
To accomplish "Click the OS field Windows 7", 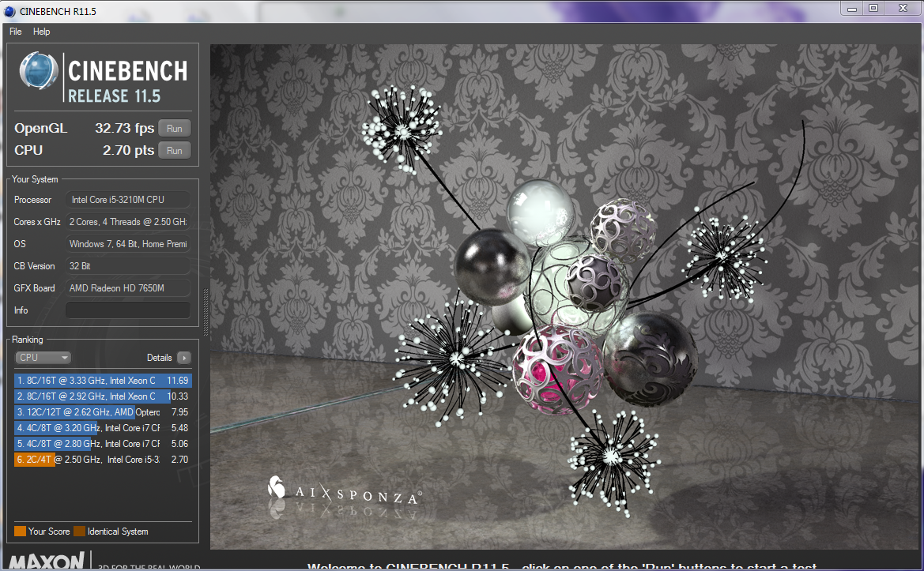I will point(128,244).
